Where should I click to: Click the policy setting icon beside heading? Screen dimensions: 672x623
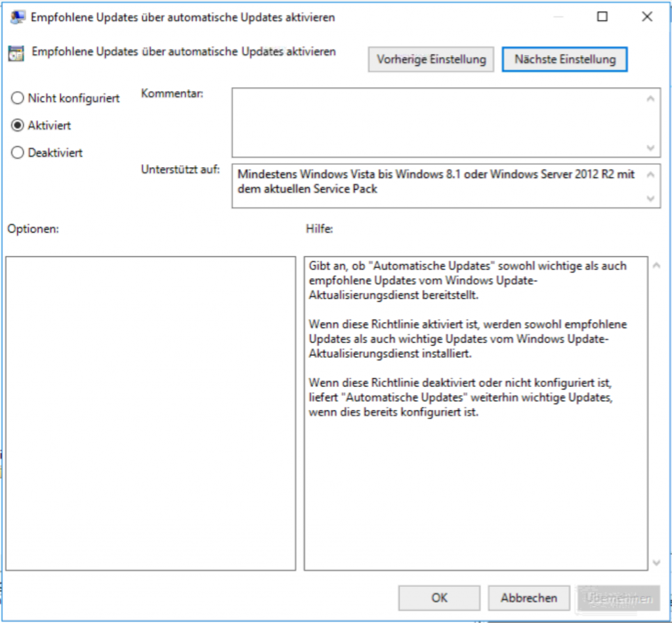(16, 54)
